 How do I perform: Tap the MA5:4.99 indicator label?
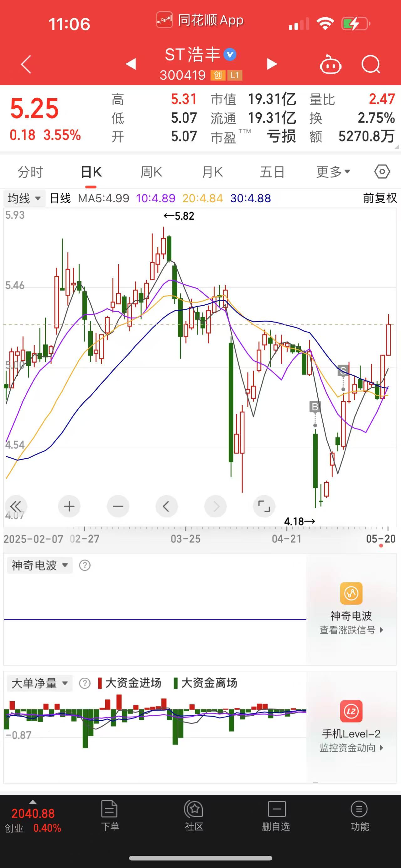pyautogui.click(x=103, y=198)
